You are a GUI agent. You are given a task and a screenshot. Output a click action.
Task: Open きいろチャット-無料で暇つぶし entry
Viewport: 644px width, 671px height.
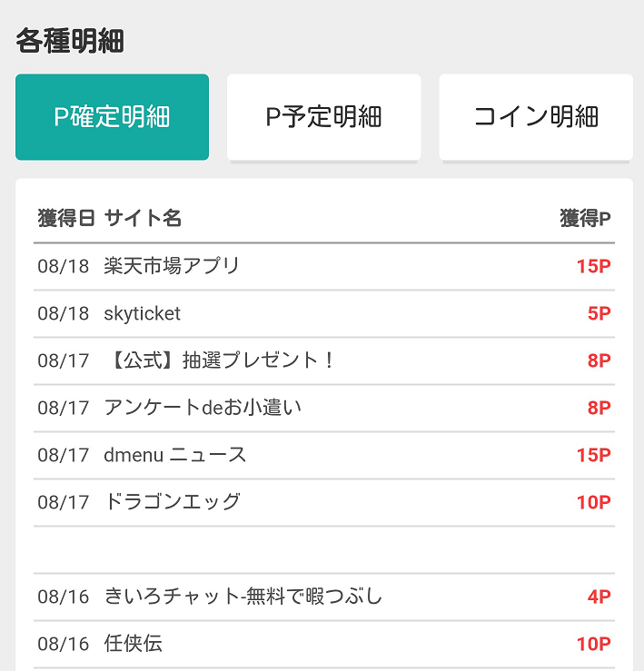pos(324,597)
